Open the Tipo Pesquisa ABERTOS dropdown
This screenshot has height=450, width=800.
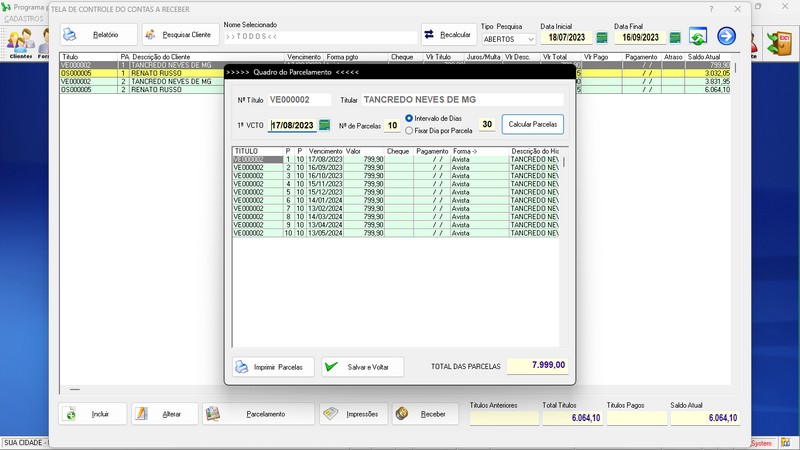(x=508, y=39)
